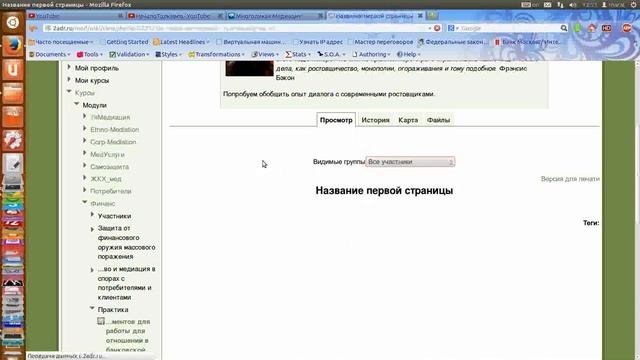Viewport: 640px width, 360px height.
Task: Click the HD toolbar icon
Action: (x=607, y=28)
